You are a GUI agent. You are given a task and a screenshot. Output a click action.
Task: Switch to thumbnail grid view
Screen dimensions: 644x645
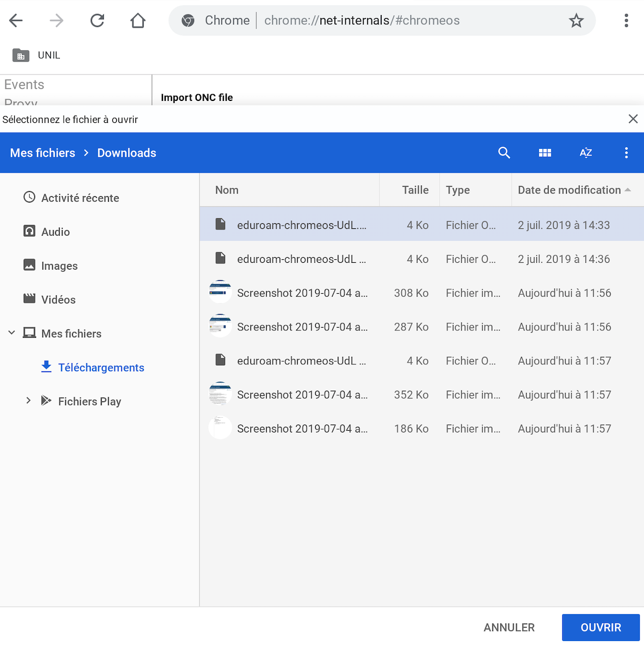[545, 153]
